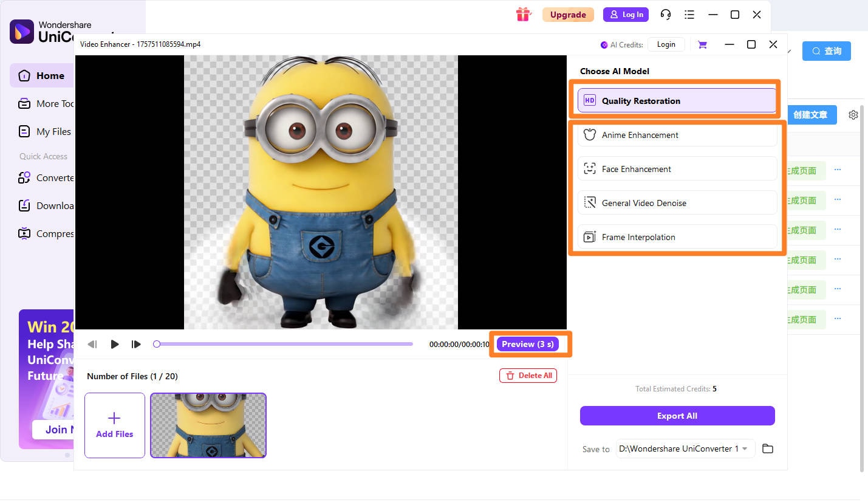Step forward to the next frame
The image size is (868, 502).
point(136,345)
